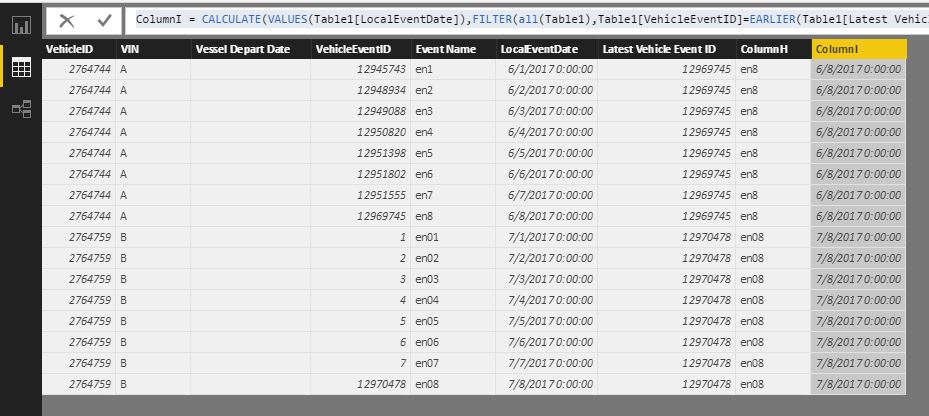Screen dimensions: 929x416
Task: Select the Event Name column header
Action: pyautogui.click(x=453, y=49)
